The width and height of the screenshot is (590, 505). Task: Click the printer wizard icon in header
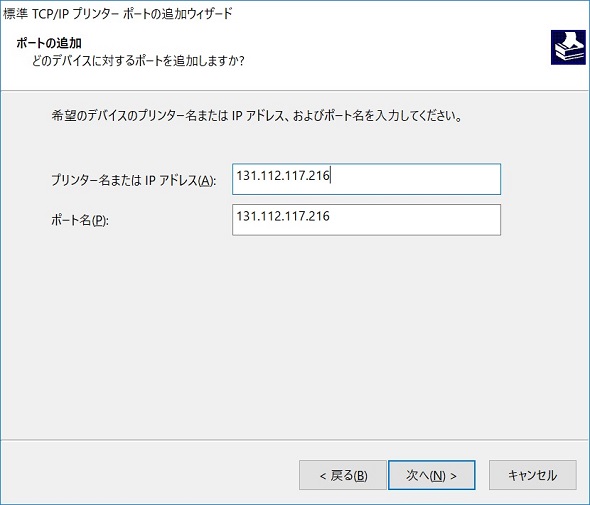568,47
